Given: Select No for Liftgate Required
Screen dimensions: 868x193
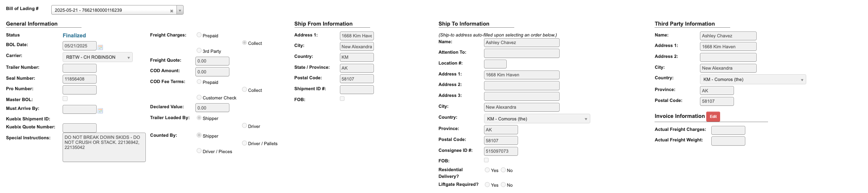Looking at the screenshot, I should [x=503, y=184].
